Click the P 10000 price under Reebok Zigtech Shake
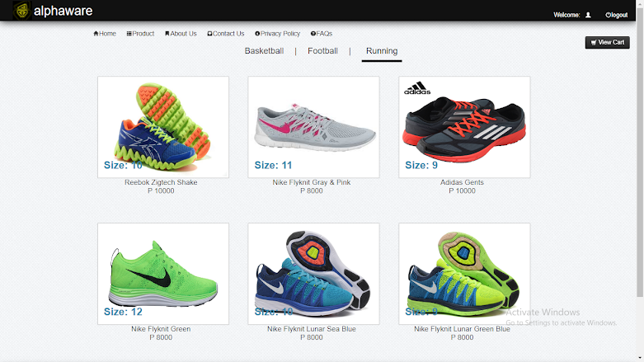 tap(161, 191)
